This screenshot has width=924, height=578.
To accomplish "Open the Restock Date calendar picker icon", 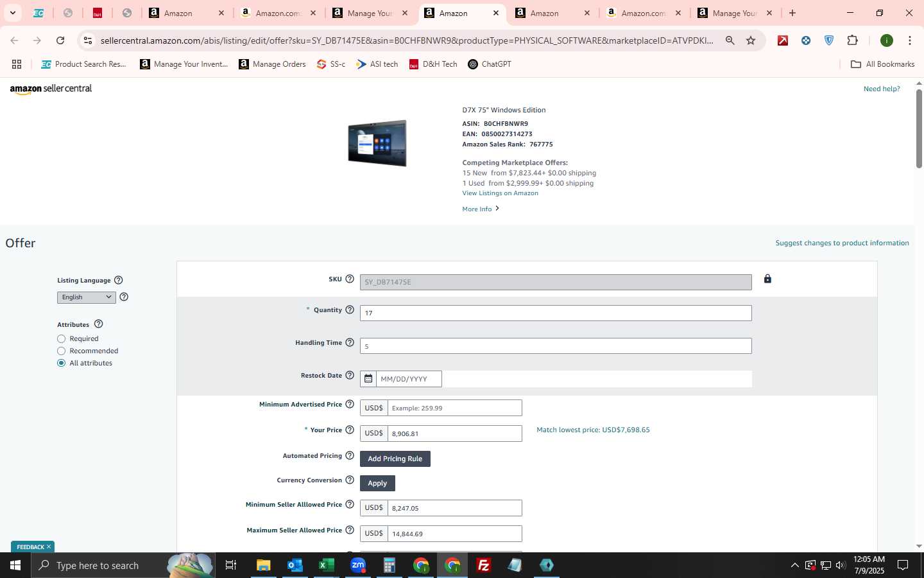I will (x=368, y=379).
